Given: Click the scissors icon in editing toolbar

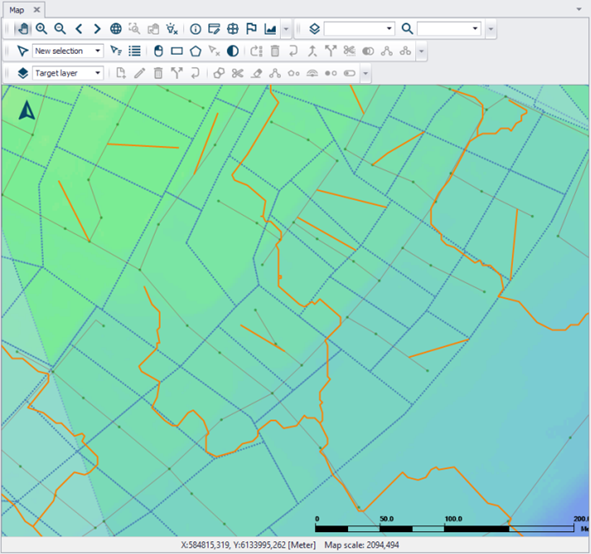Looking at the screenshot, I should [237, 73].
